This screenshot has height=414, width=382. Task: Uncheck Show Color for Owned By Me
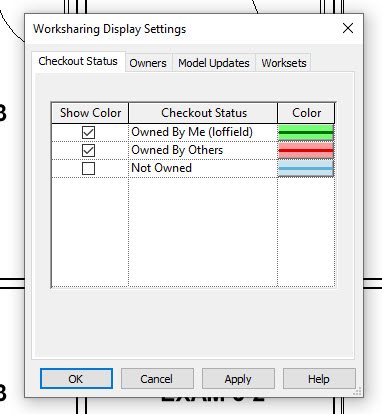point(88,132)
